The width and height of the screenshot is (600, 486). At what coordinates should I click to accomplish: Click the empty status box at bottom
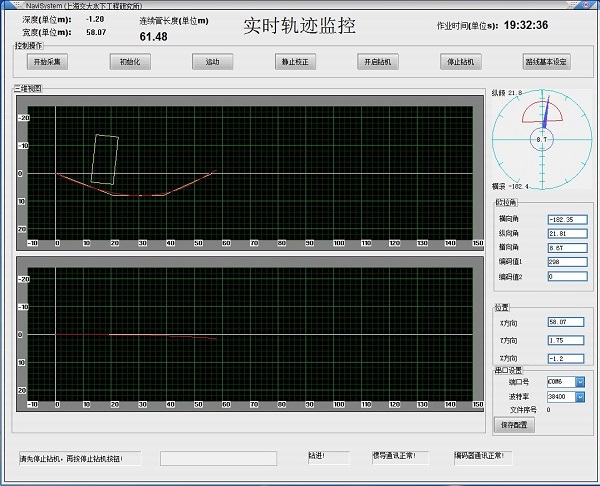coord(218,458)
